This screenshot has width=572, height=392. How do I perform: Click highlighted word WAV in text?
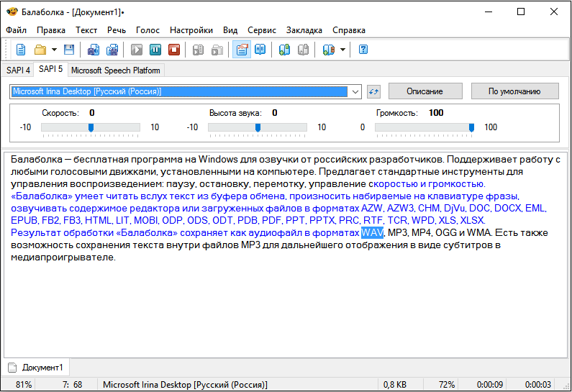372,232
